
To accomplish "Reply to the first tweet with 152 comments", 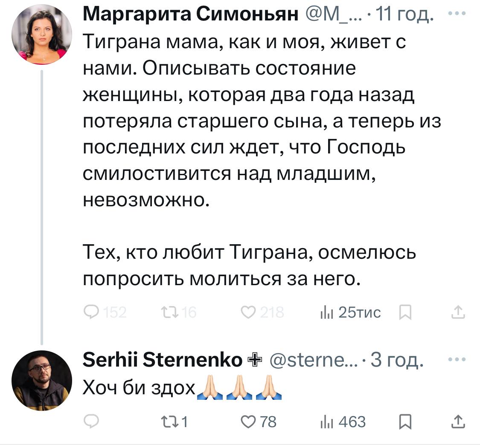I will pos(90,313).
